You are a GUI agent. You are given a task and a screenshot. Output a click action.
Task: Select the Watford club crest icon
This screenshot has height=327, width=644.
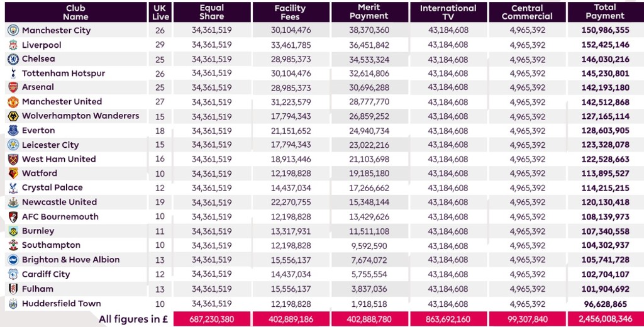pos(13,174)
